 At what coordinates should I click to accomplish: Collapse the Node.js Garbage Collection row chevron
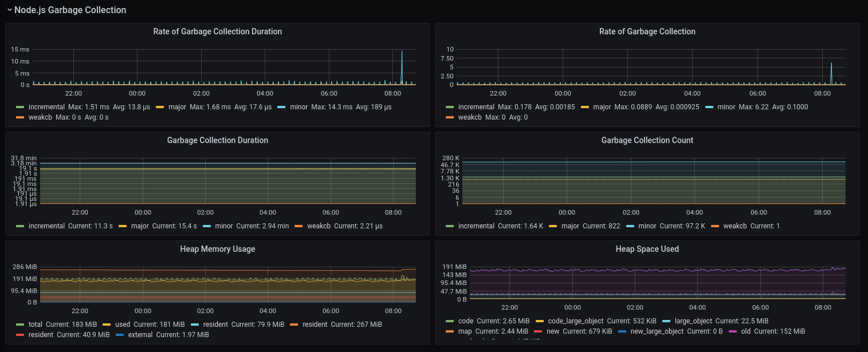pos(9,10)
